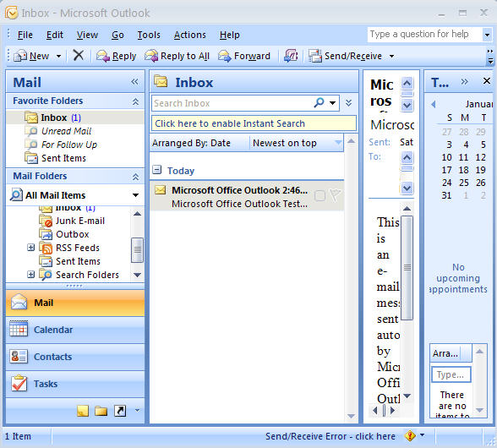Click the Send/Receive Error status message
The image size is (497, 448).
pyautogui.click(x=330, y=436)
